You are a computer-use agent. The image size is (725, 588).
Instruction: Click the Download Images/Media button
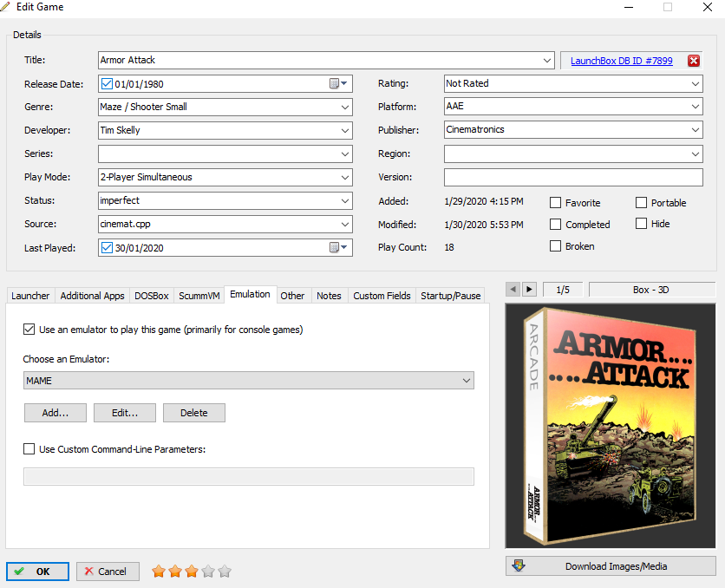click(x=611, y=566)
